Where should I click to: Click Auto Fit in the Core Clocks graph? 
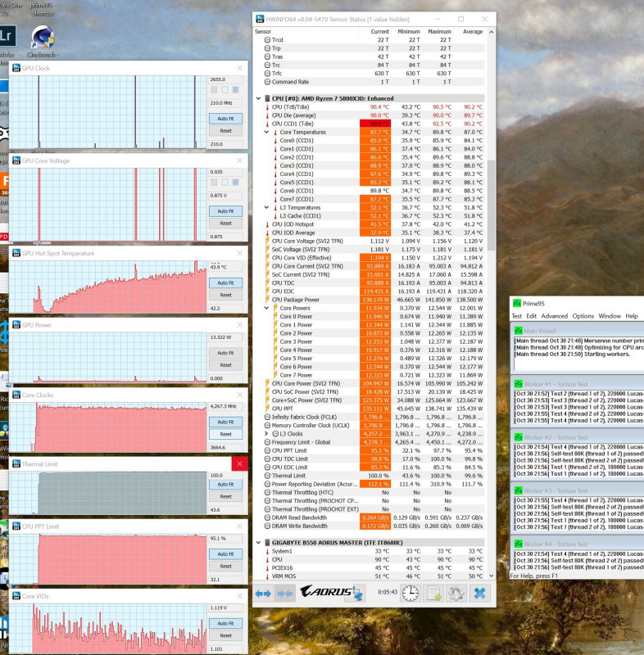[225, 422]
